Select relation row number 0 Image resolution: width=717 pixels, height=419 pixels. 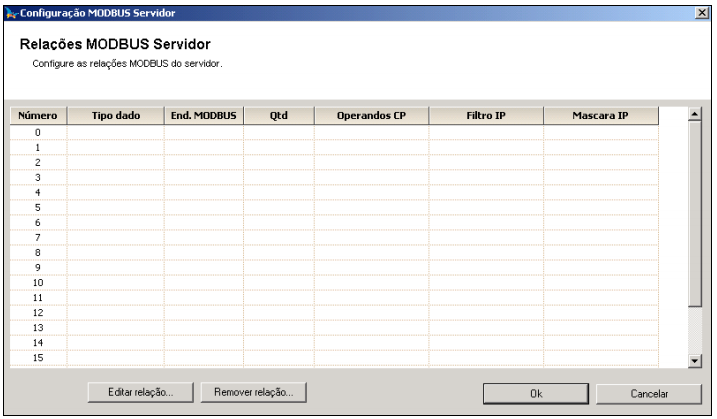click(38, 132)
